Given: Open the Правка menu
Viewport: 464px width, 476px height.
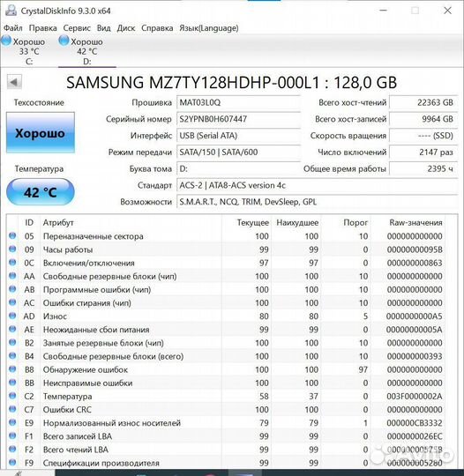Looking at the screenshot, I should point(43,28).
